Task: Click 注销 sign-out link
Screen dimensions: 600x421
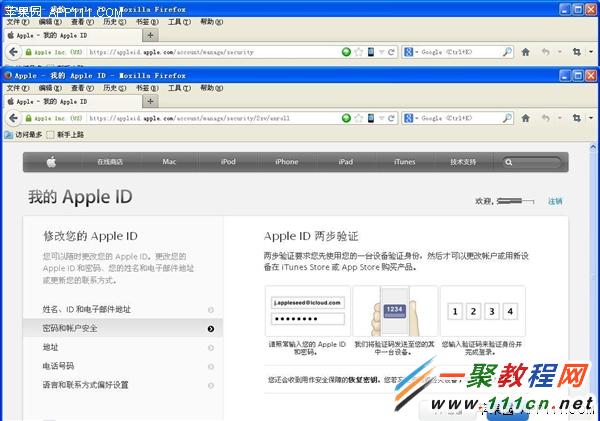Action: click(x=555, y=201)
